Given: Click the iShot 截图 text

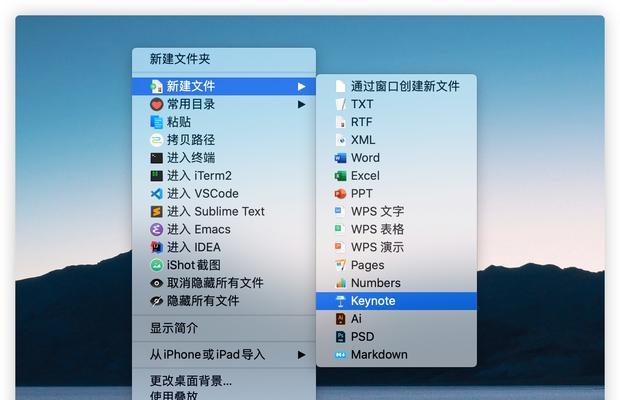Looking at the screenshot, I should [x=194, y=265].
